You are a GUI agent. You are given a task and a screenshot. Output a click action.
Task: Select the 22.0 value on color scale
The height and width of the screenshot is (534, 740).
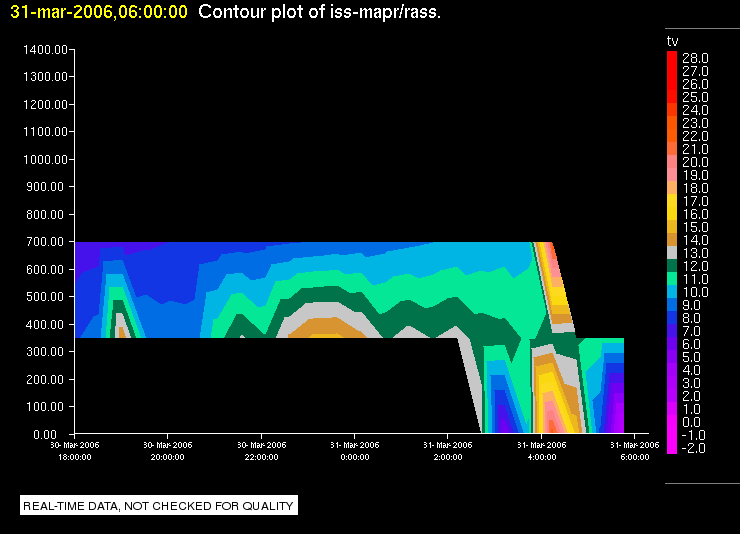[x=695, y=136]
